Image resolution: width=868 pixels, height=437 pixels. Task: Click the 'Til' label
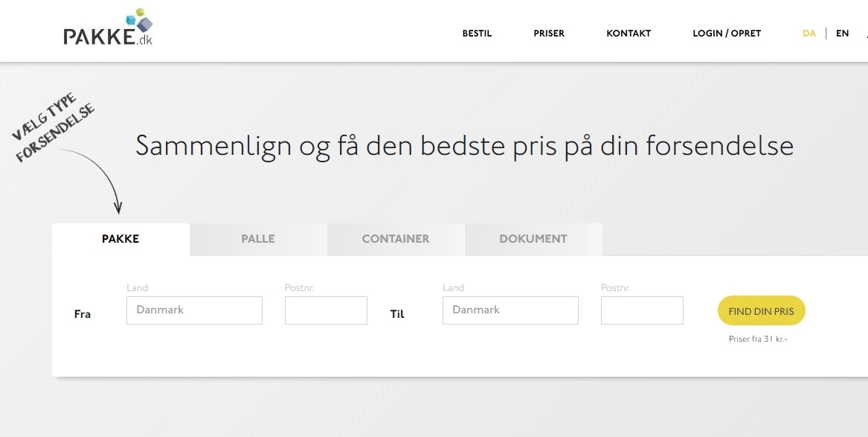click(397, 314)
